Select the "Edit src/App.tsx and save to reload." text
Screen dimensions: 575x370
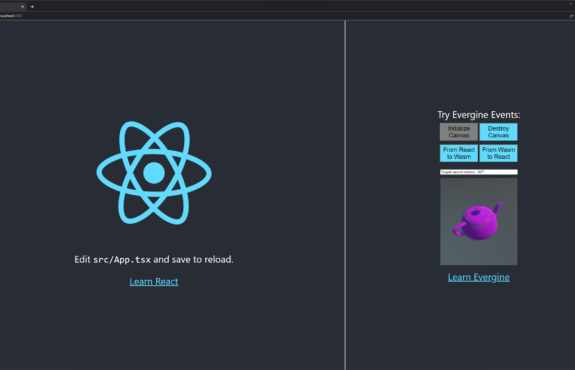(154, 260)
